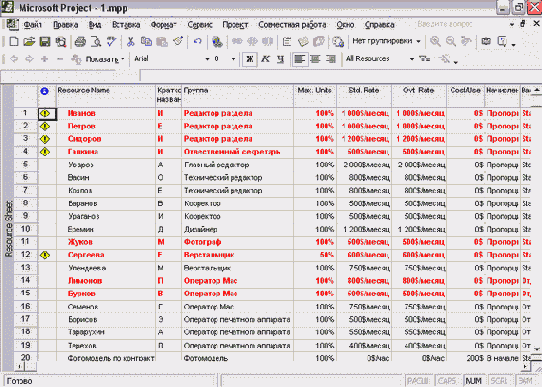Viewport: 542px width, 387px height.
Task: Toggle italic formatting button К
Action: click(x=265, y=59)
